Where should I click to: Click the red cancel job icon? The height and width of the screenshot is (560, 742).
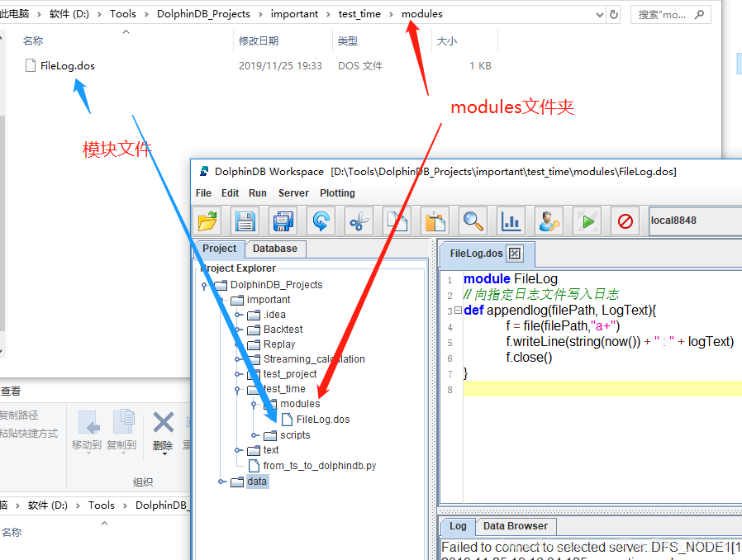pyautogui.click(x=625, y=221)
